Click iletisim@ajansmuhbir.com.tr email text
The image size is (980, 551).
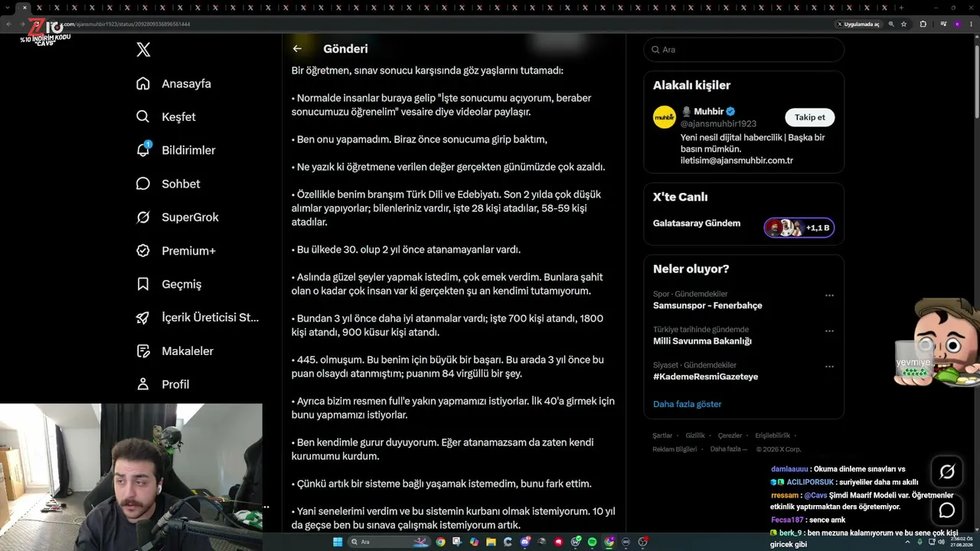pos(737,161)
